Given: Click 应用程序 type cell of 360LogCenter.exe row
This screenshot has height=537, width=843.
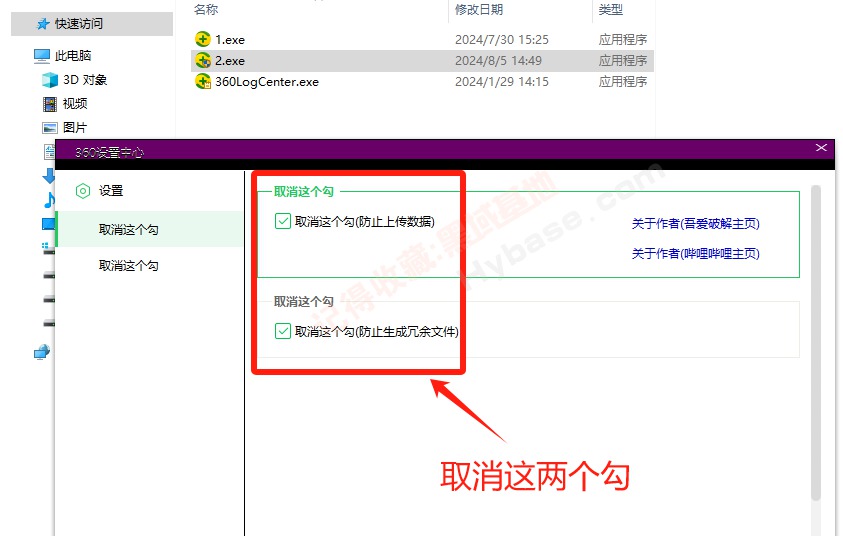Looking at the screenshot, I should (623, 82).
